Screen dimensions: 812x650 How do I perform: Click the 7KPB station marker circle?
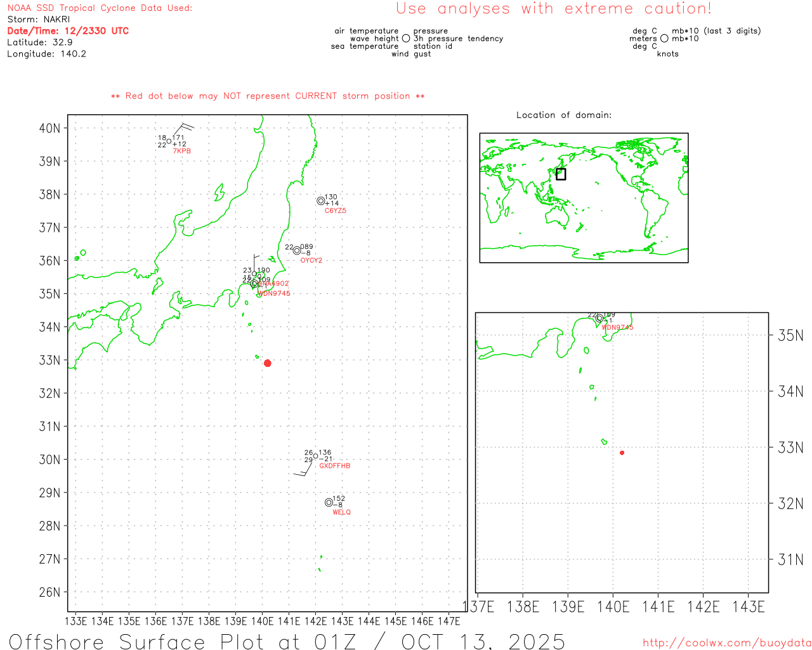(169, 142)
